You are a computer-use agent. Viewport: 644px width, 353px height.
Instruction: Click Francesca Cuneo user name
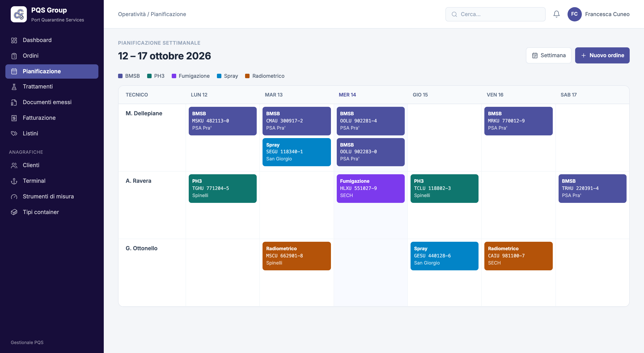pyautogui.click(x=607, y=14)
